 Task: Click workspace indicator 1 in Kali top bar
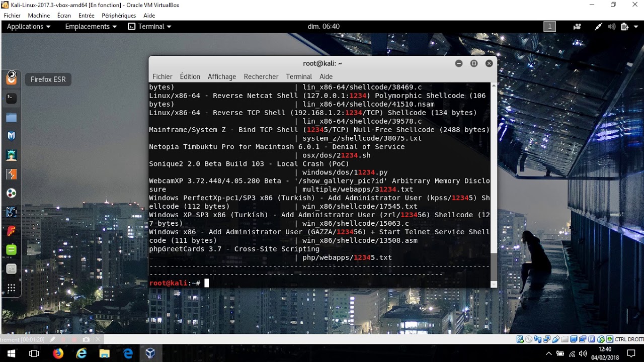(549, 27)
